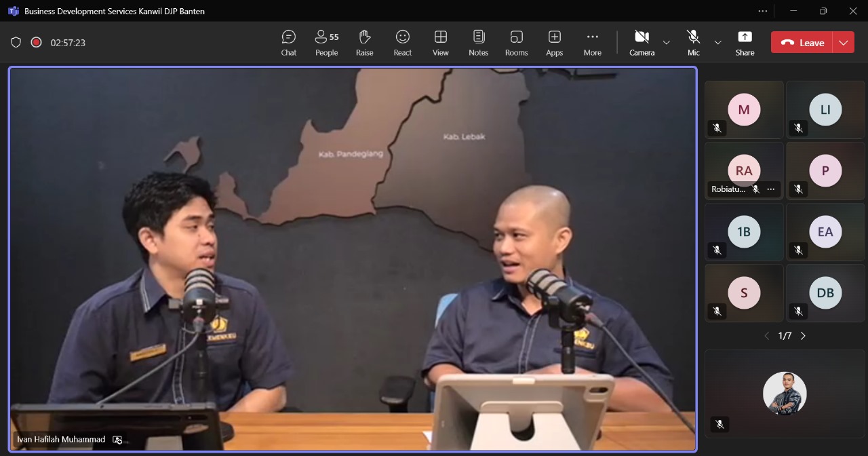Go to next participant page
Viewport: 868px width, 456px height.
(x=803, y=336)
